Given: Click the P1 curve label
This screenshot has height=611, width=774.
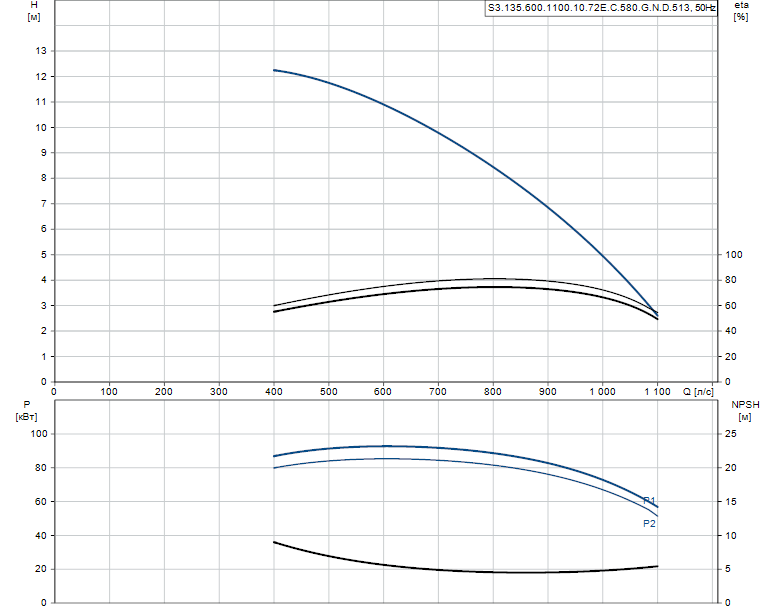Looking at the screenshot, I should 649,500.
